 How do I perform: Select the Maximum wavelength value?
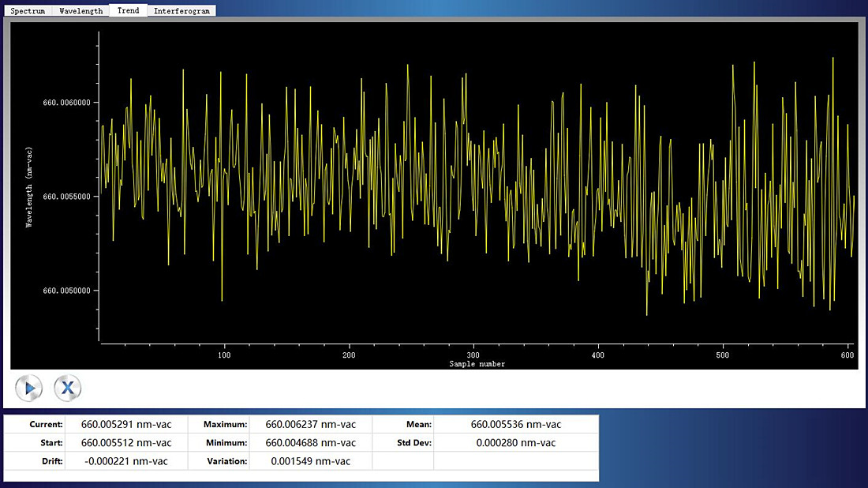[311, 424]
